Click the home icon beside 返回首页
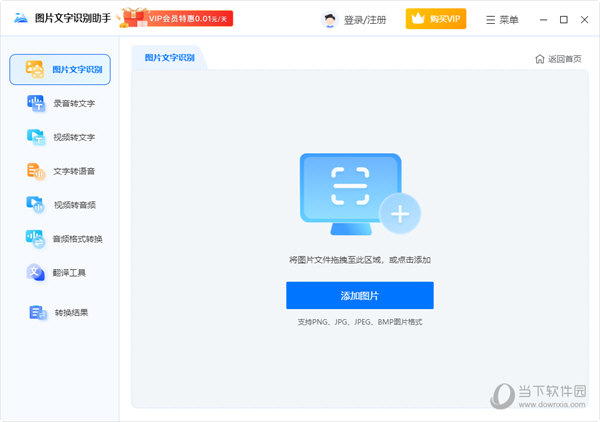600x422 pixels. point(540,59)
